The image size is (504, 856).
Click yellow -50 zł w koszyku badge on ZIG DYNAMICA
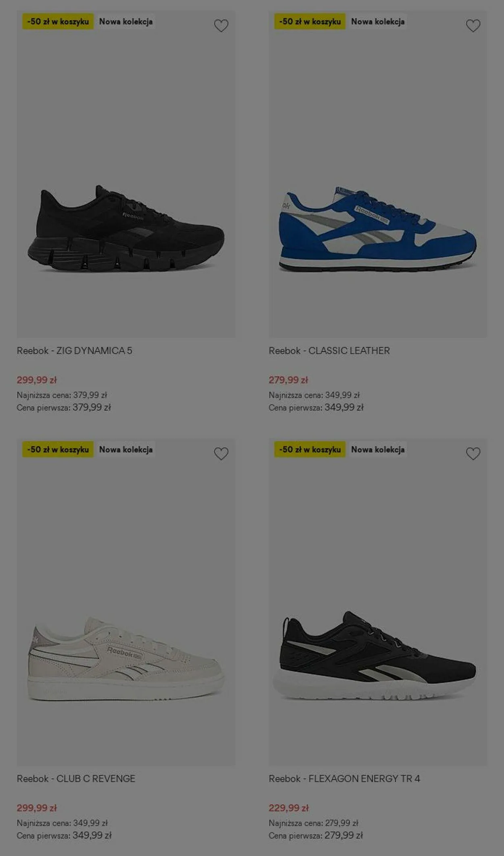click(58, 21)
